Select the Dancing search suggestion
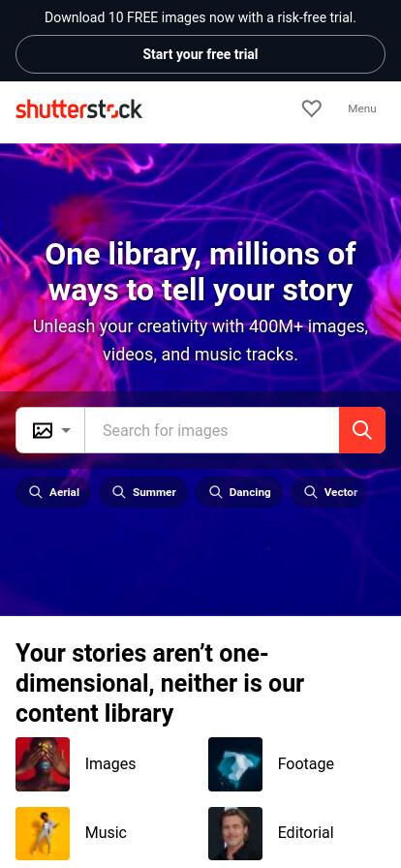Image resolution: width=401 pixels, height=868 pixels. (239, 492)
